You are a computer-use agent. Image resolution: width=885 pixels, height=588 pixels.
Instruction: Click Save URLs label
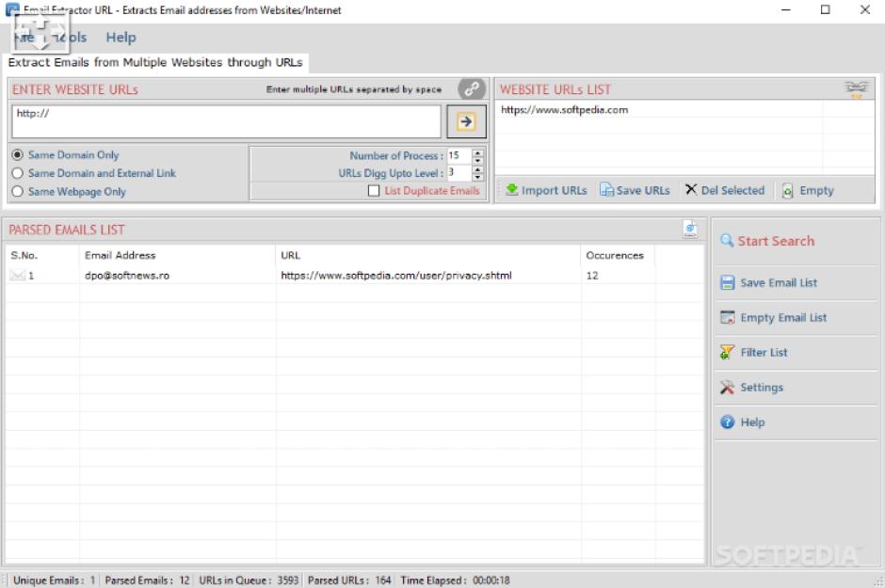[x=643, y=191]
